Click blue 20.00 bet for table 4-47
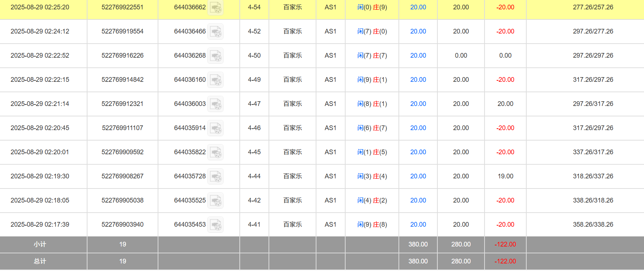The height and width of the screenshot is (271, 644). coord(418,104)
